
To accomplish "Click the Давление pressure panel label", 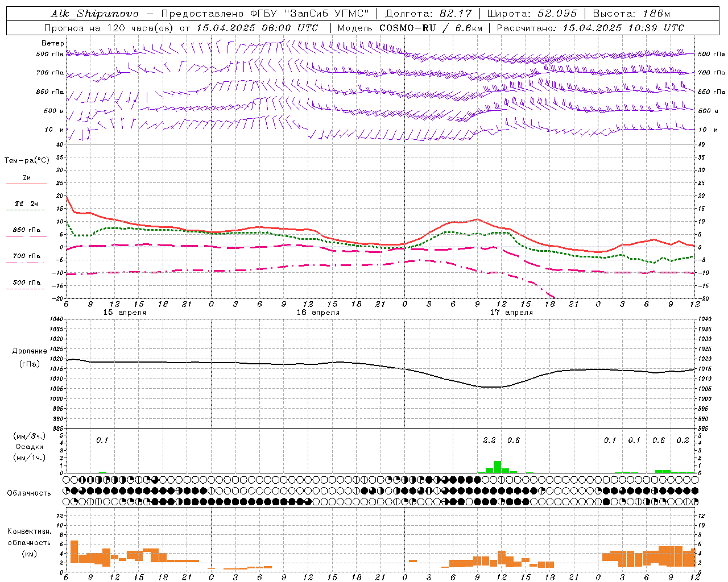I will [30, 351].
